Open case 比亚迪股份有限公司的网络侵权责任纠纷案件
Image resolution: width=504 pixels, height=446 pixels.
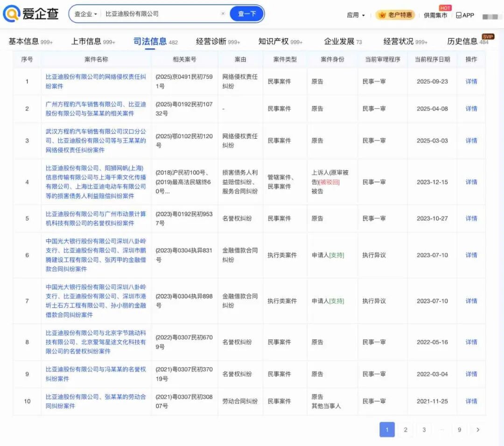pos(96,81)
